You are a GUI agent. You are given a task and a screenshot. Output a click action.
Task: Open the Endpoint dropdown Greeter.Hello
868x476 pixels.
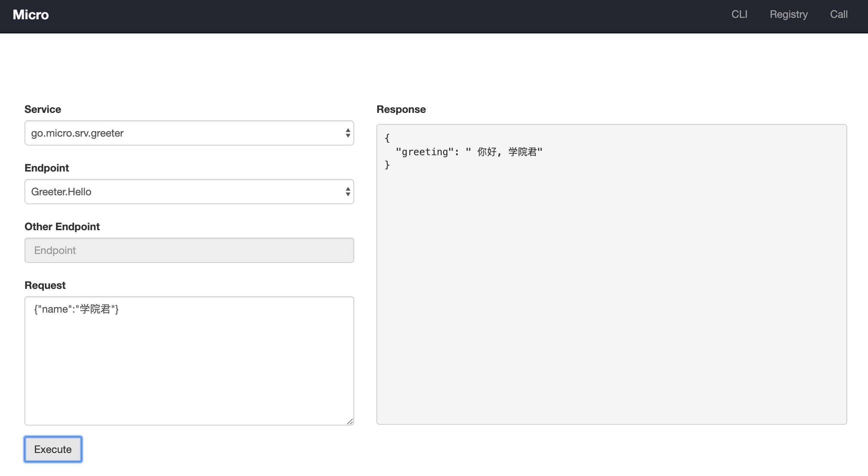click(x=189, y=192)
